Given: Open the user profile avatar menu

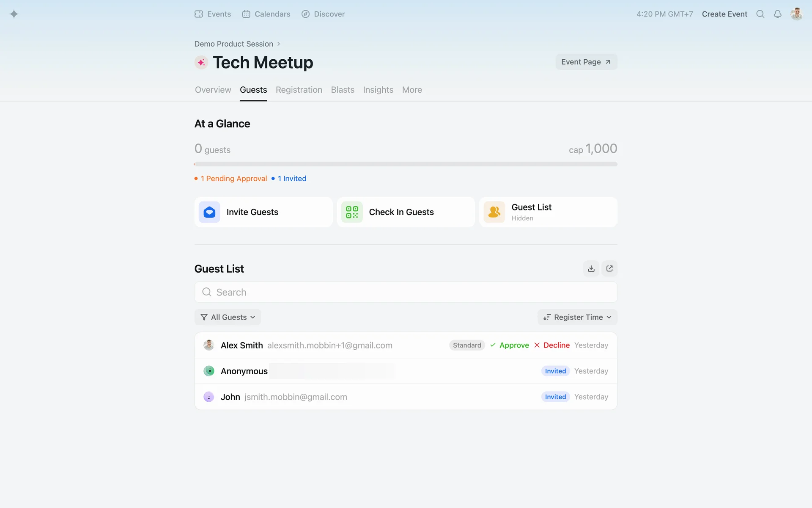Looking at the screenshot, I should (x=796, y=14).
